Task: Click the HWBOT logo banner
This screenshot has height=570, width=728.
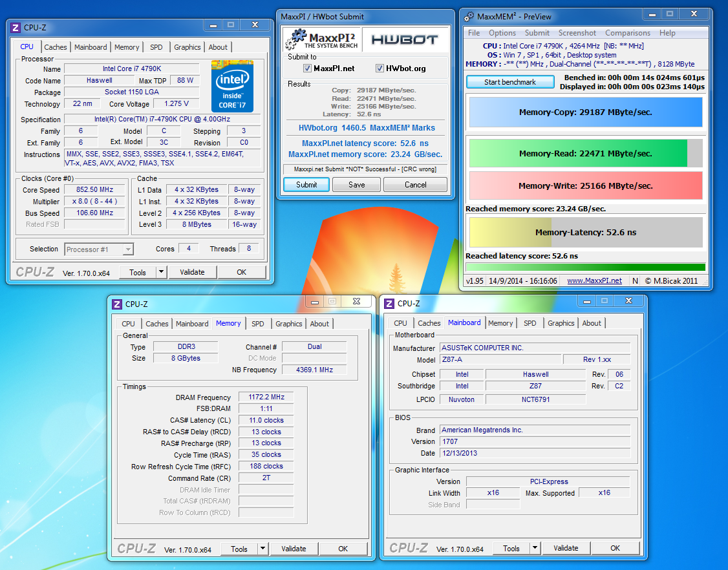Action: pos(405,40)
